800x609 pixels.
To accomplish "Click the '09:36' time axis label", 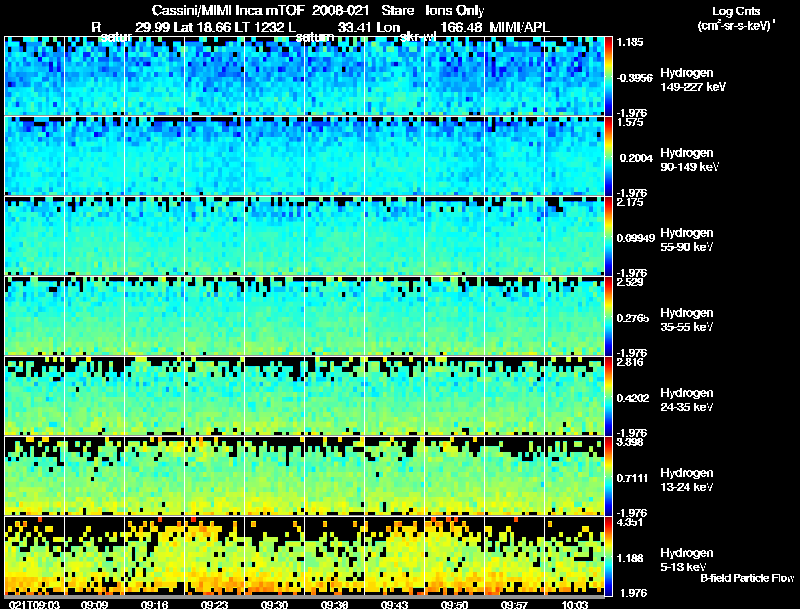I will [334, 604].
